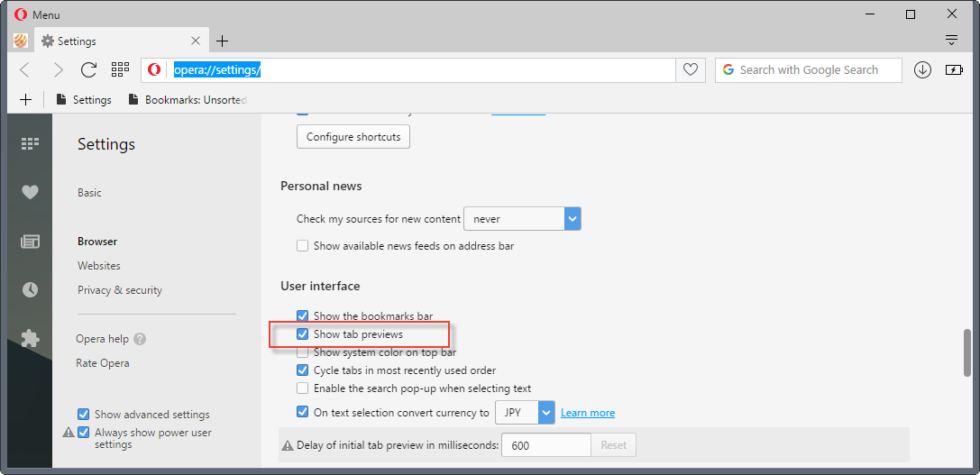Click the User interface heading text
The width and height of the screenshot is (980, 475).
[320, 287]
